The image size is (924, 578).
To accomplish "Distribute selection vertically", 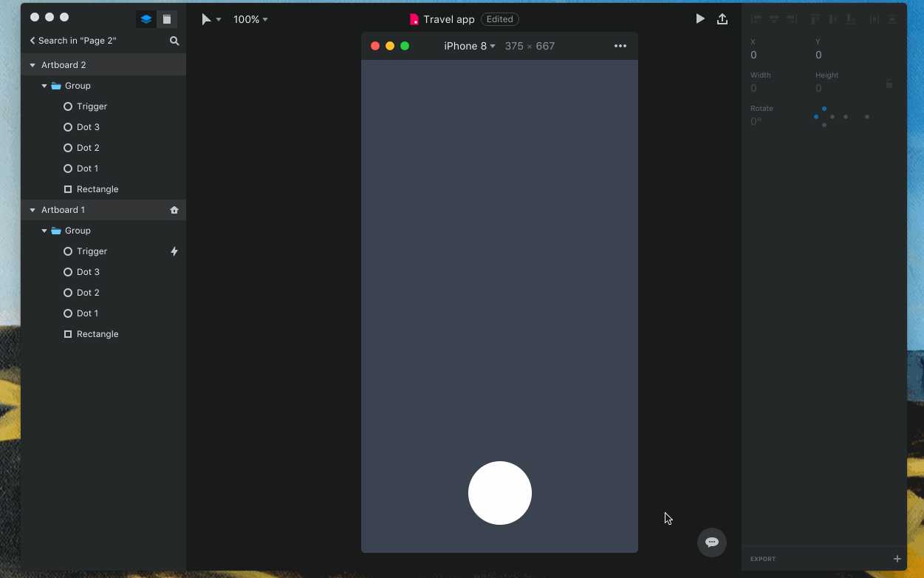I will [x=892, y=19].
